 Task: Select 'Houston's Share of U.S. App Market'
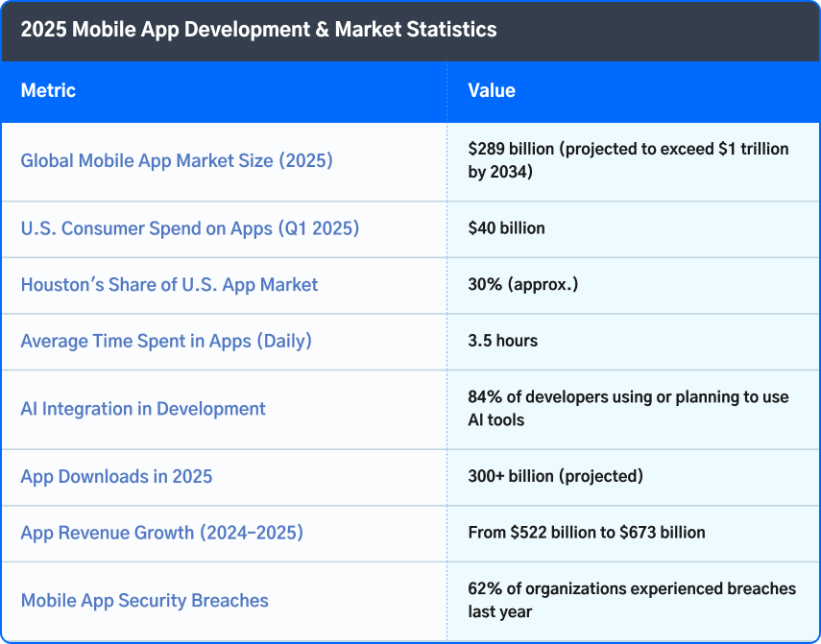click(169, 285)
